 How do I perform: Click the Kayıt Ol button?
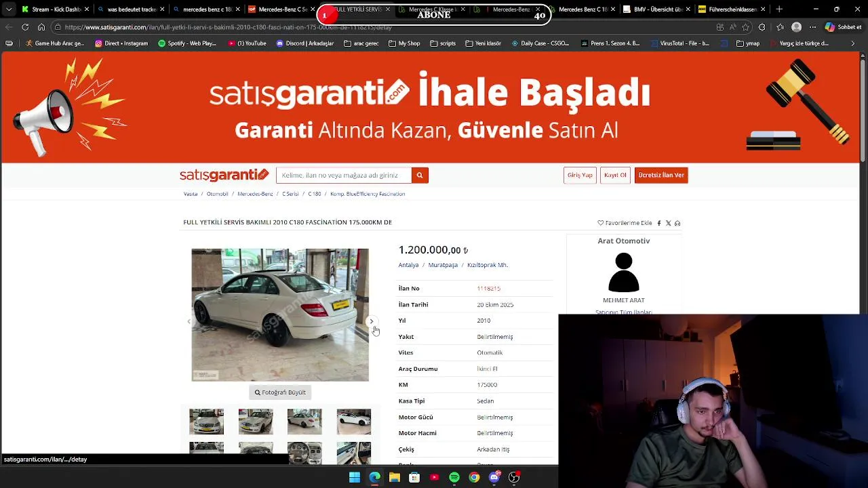(x=615, y=175)
